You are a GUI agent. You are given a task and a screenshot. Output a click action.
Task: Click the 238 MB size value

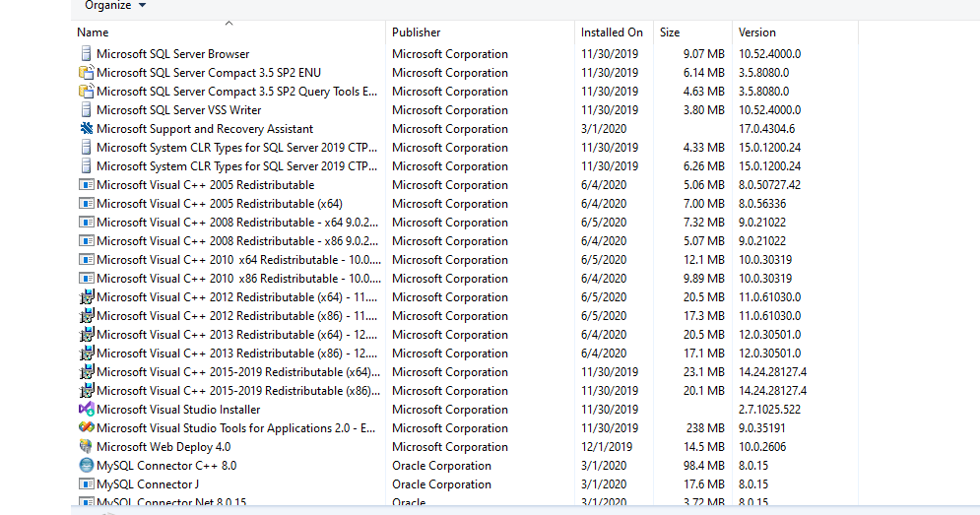pyautogui.click(x=705, y=428)
